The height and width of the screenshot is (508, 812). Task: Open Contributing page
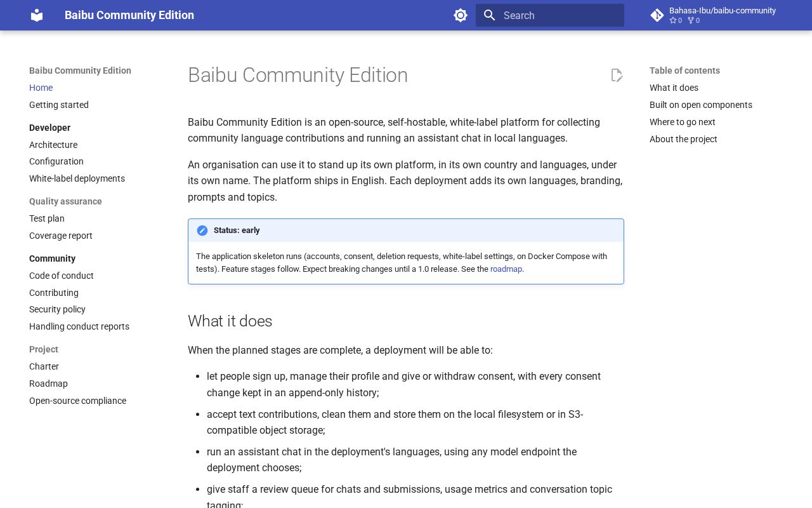tap(54, 293)
